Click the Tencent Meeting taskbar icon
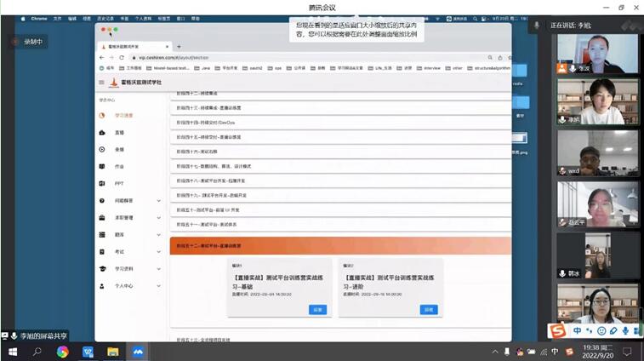Screen dimensions: 644x361 coord(137,352)
